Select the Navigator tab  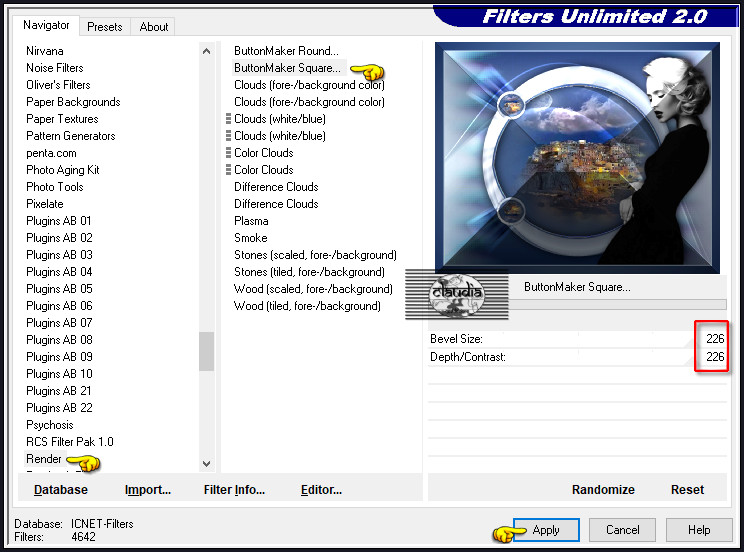(x=46, y=25)
